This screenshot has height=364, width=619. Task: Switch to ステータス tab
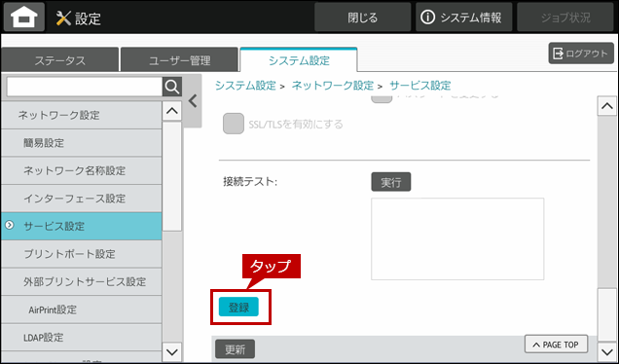click(x=59, y=60)
